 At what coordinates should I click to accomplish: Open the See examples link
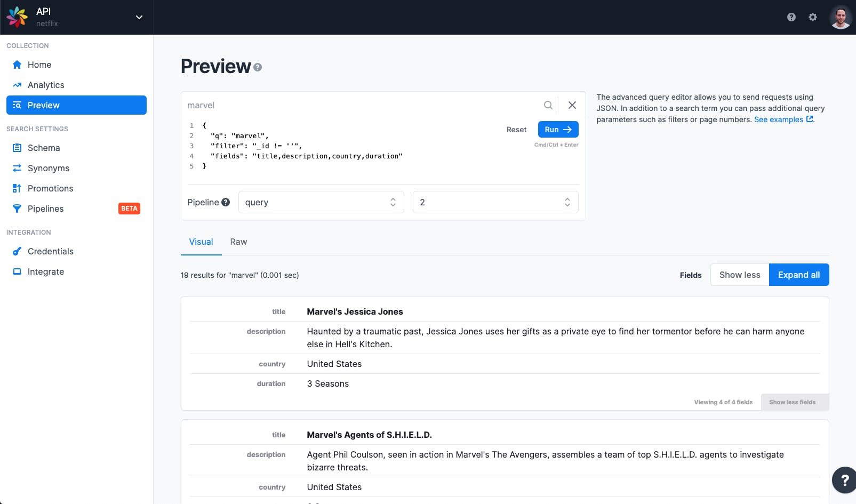point(783,119)
